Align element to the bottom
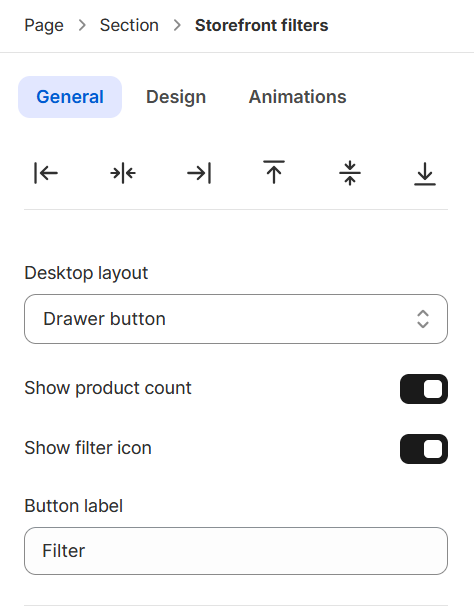 click(425, 174)
